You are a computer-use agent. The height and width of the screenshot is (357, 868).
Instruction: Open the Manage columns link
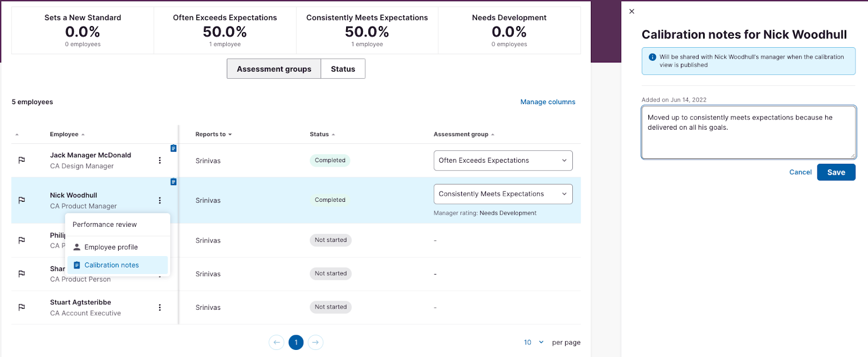point(548,102)
